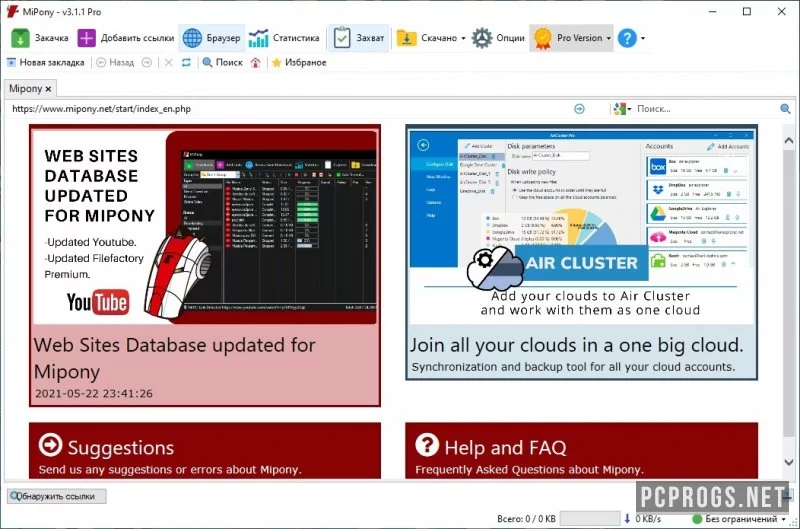Go to home page with house icon
The height and width of the screenshot is (529, 800).
tap(256, 62)
